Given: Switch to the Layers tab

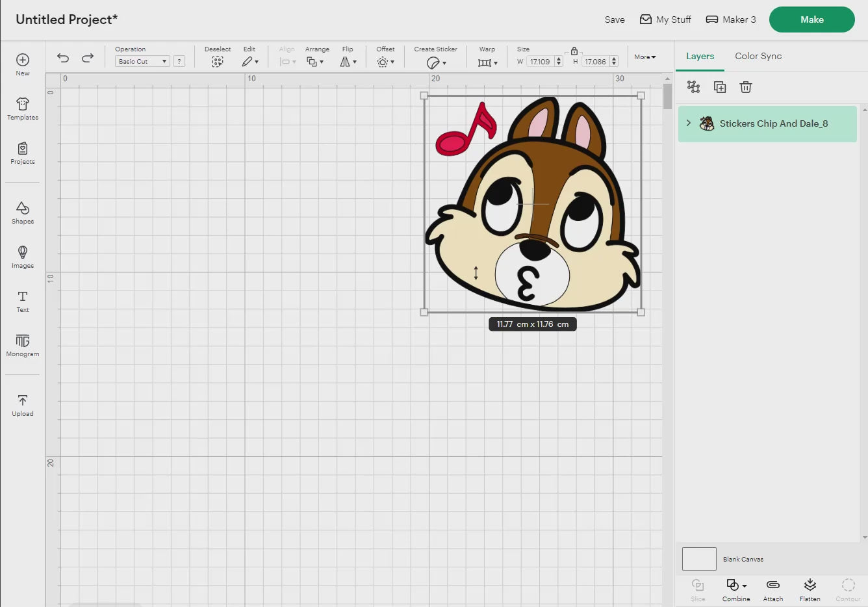Looking at the screenshot, I should coord(700,56).
